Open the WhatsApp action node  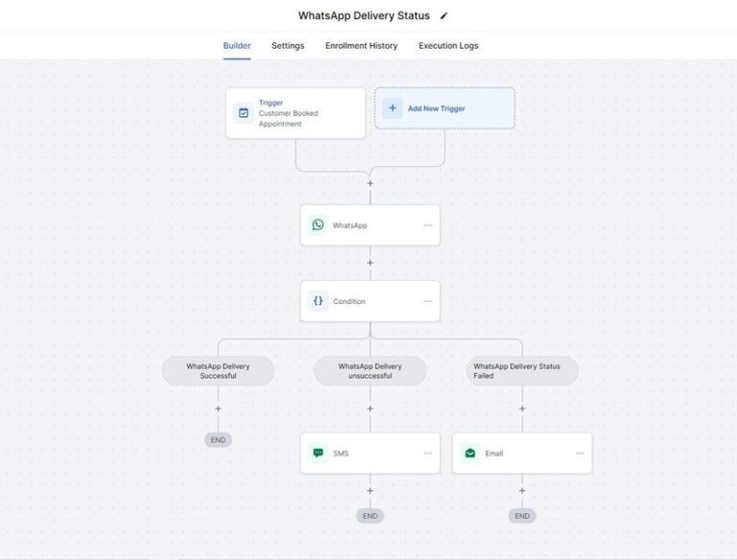point(369,225)
